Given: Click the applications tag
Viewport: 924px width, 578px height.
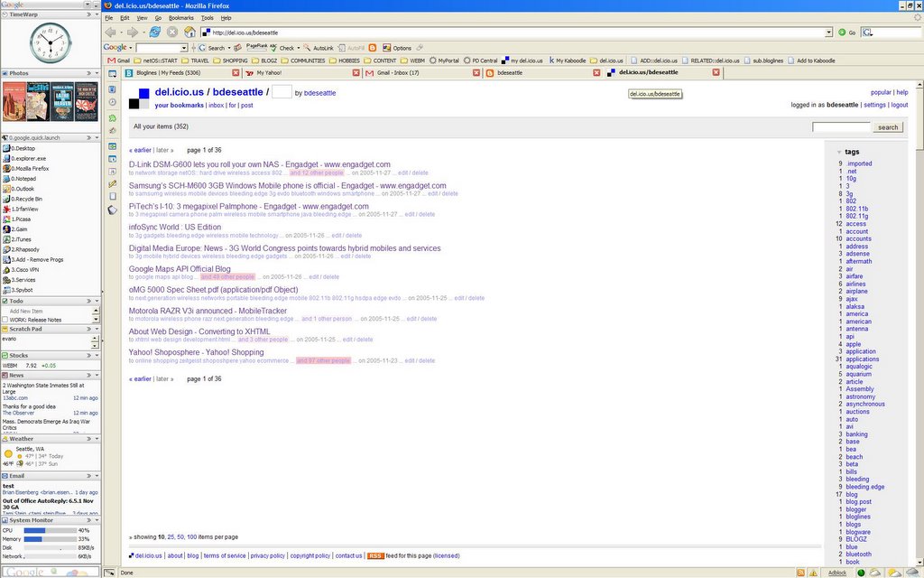Looking at the screenshot, I should (x=862, y=359).
